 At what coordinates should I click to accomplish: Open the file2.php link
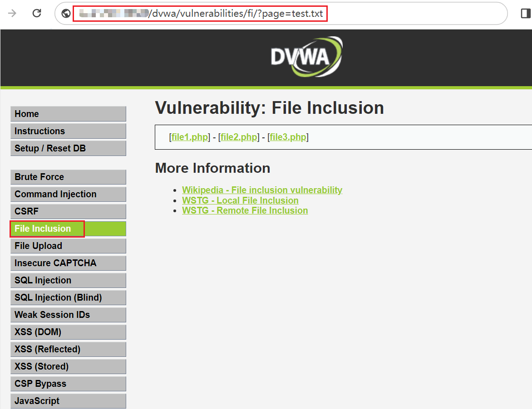point(239,137)
